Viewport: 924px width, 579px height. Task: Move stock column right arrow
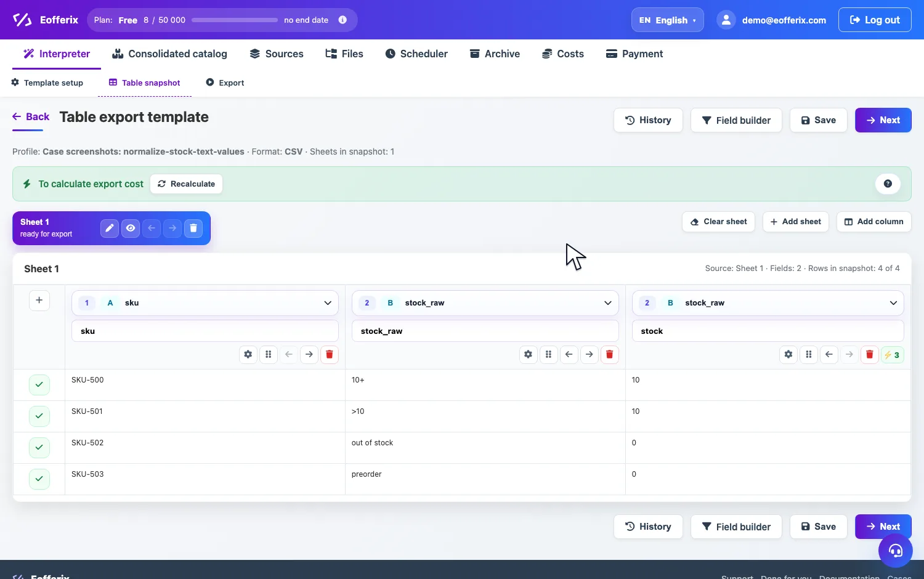coord(849,354)
